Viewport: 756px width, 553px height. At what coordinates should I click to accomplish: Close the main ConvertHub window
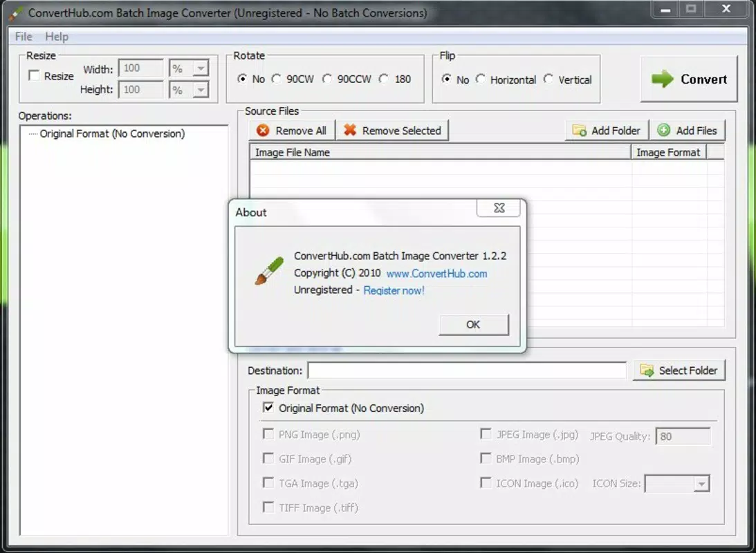[x=726, y=9]
